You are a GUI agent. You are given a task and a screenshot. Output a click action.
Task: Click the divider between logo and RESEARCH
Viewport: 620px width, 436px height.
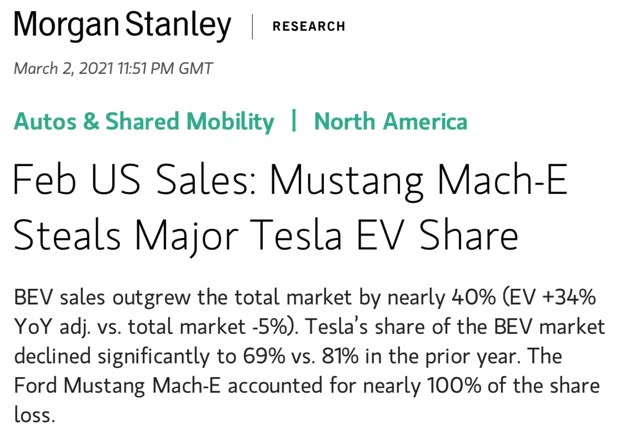coord(251,26)
